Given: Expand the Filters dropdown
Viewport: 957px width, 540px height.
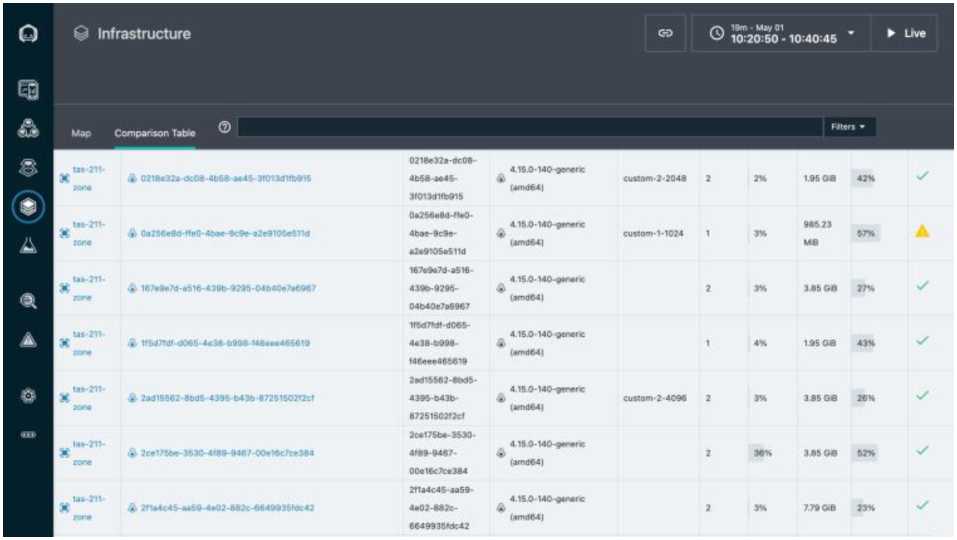Looking at the screenshot, I should 849,127.
